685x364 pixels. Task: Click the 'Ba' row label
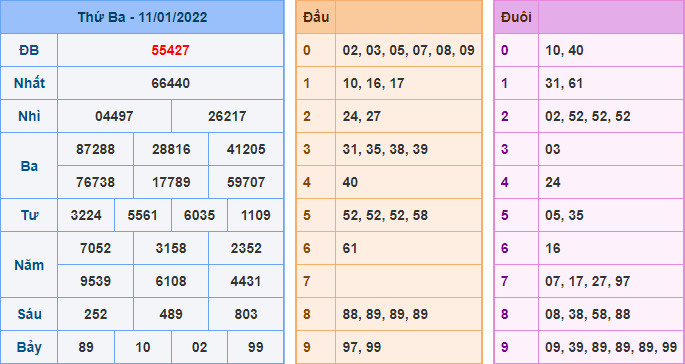[x=29, y=166]
